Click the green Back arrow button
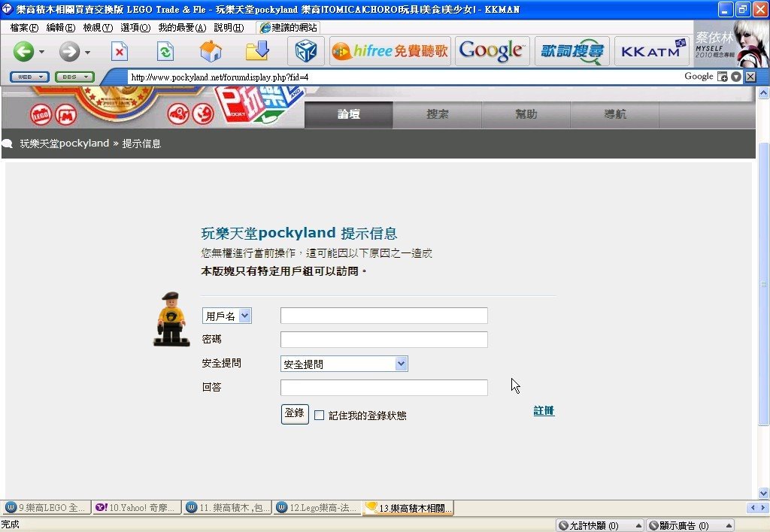Image resolution: width=770 pixels, height=532 pixels. (x=23, y=51)
